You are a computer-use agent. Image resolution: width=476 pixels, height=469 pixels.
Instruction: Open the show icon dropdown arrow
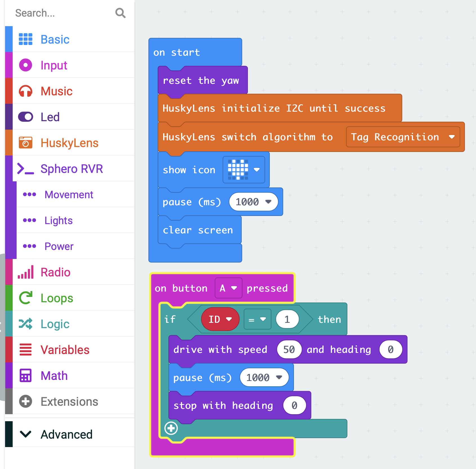[x=257, y=170]
